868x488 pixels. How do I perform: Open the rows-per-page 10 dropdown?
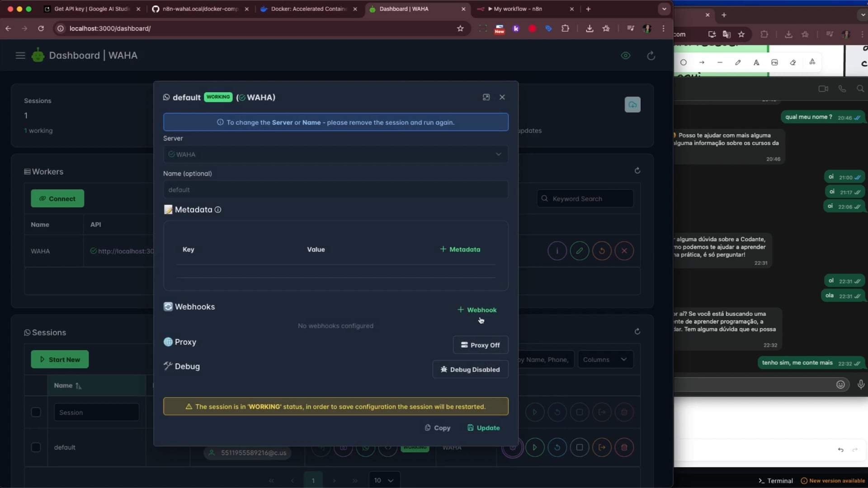point(383,480)
